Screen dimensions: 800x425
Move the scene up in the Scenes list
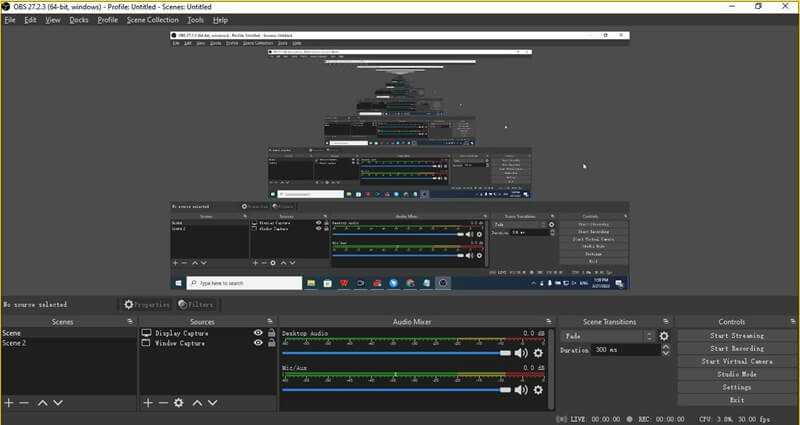pyautogui.click(x=42, y=403)
